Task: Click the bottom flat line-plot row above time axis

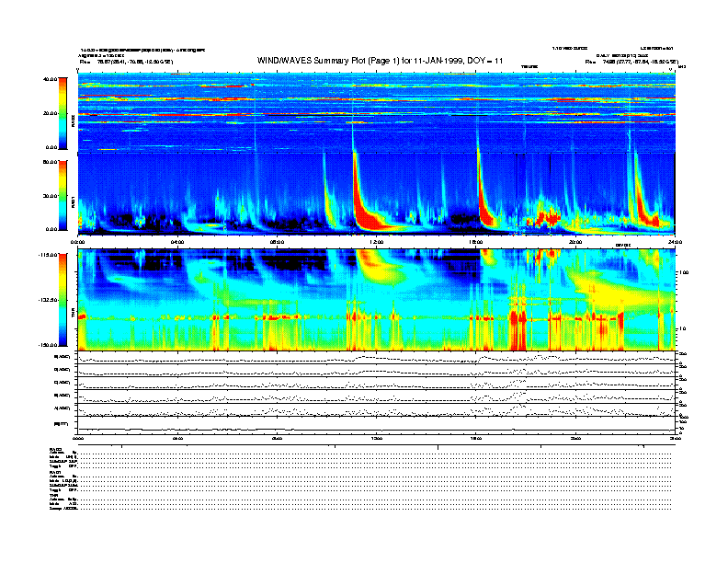Action: [376, 425]
